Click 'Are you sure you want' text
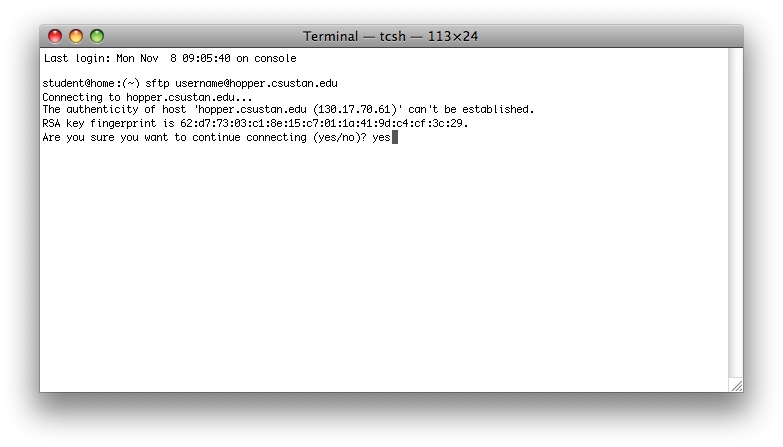The height and width of the screenshot is (447, 783). (x=105, y=137)
